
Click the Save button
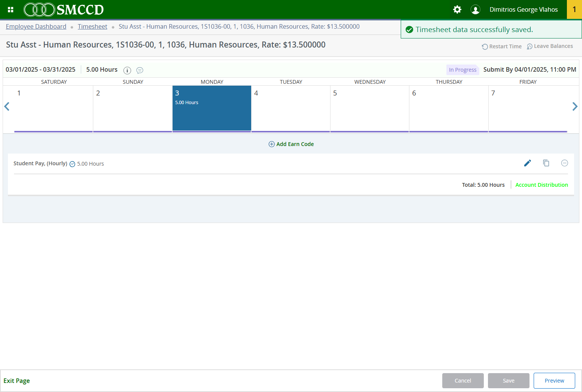pos(509,381)
